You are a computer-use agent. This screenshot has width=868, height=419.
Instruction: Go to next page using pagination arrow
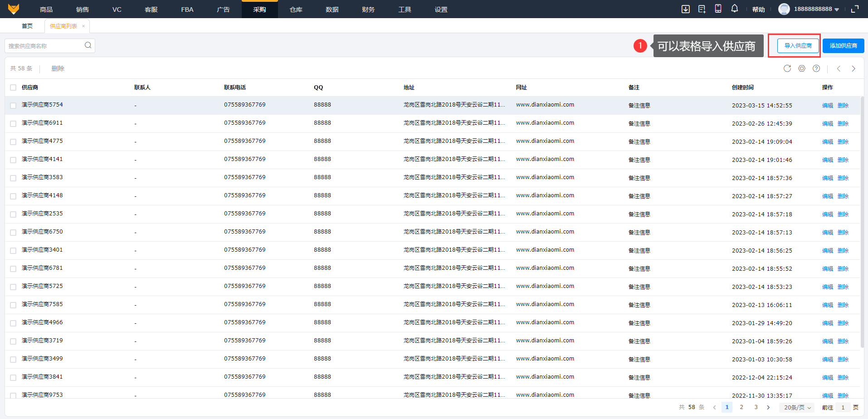coord(768,407)
